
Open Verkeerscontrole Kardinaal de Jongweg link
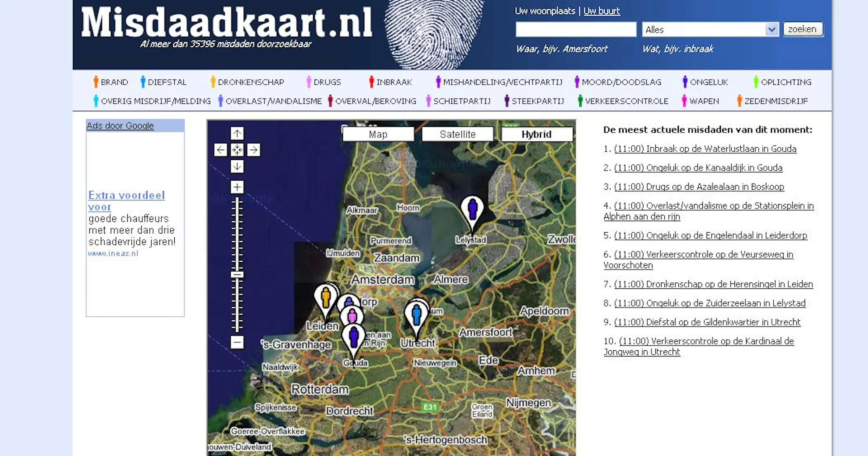699,346
